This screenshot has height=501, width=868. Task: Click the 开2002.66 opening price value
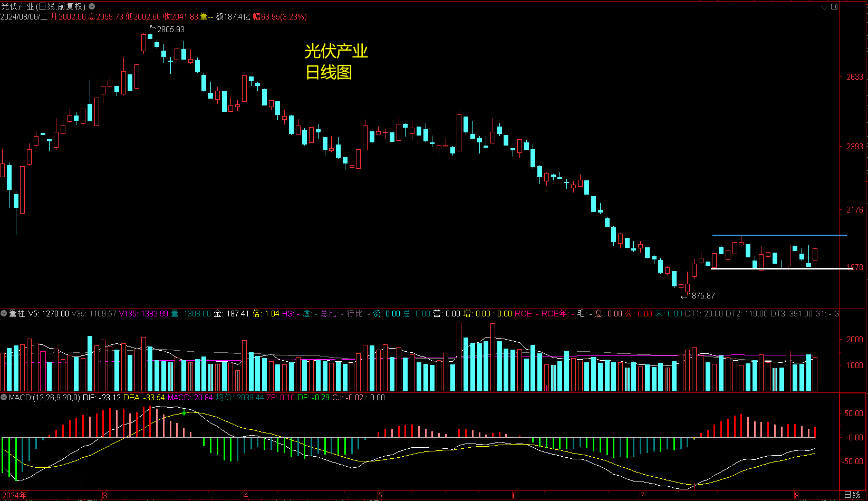pos(68,17)
